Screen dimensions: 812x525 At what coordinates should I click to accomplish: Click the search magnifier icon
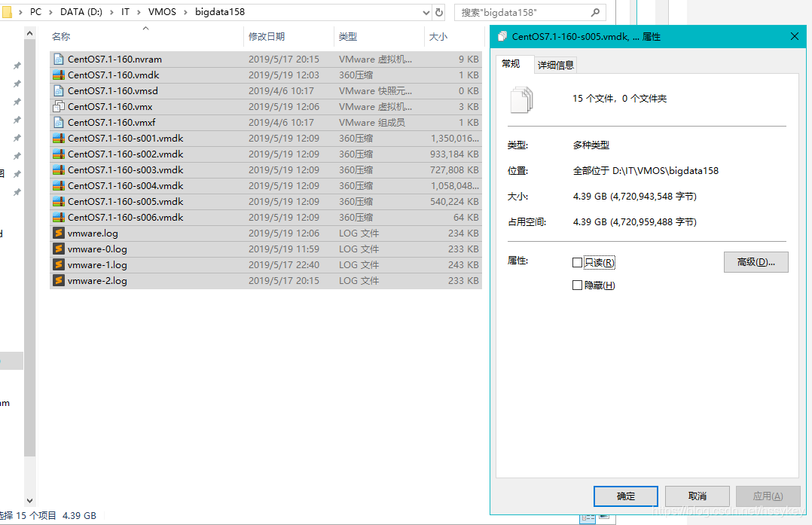point(596,12)
